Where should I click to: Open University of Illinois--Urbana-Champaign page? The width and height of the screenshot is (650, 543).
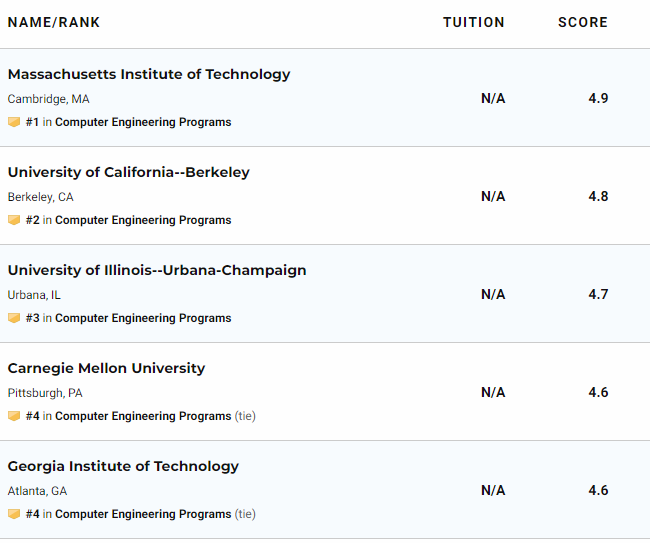click(x=157, y=270)
